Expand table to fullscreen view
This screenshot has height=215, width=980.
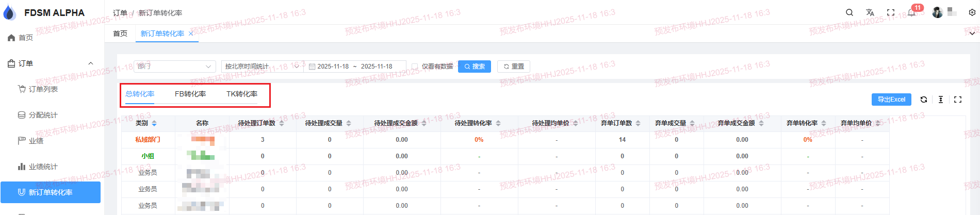(958, 100)
